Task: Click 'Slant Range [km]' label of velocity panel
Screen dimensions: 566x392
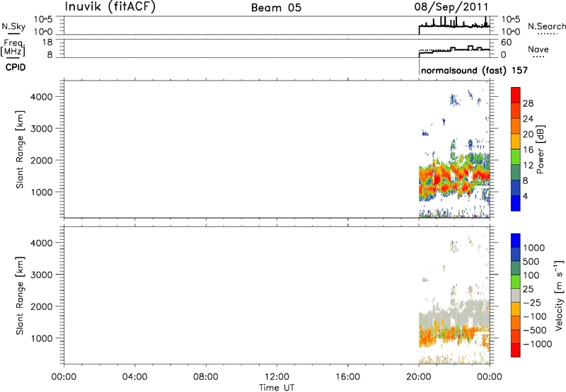Action: 20,295
